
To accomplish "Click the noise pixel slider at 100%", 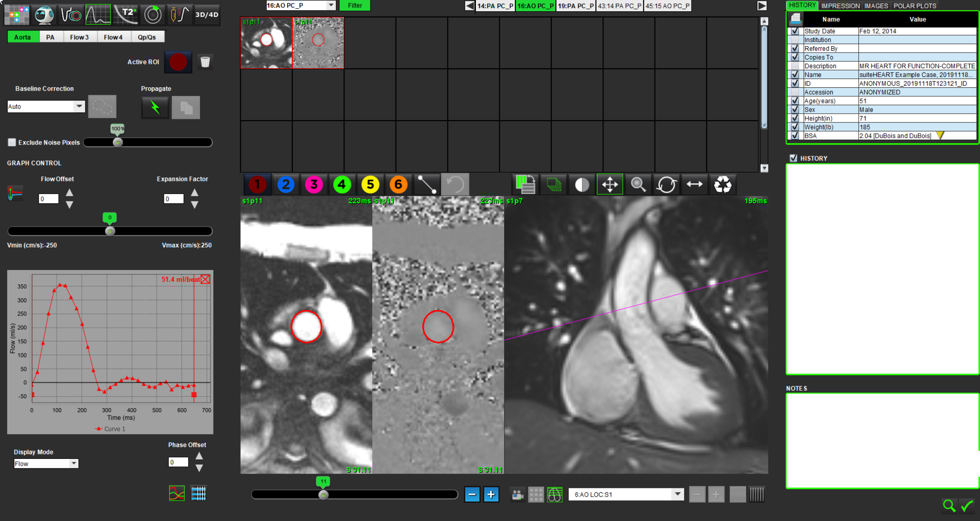I will (118, 142).
